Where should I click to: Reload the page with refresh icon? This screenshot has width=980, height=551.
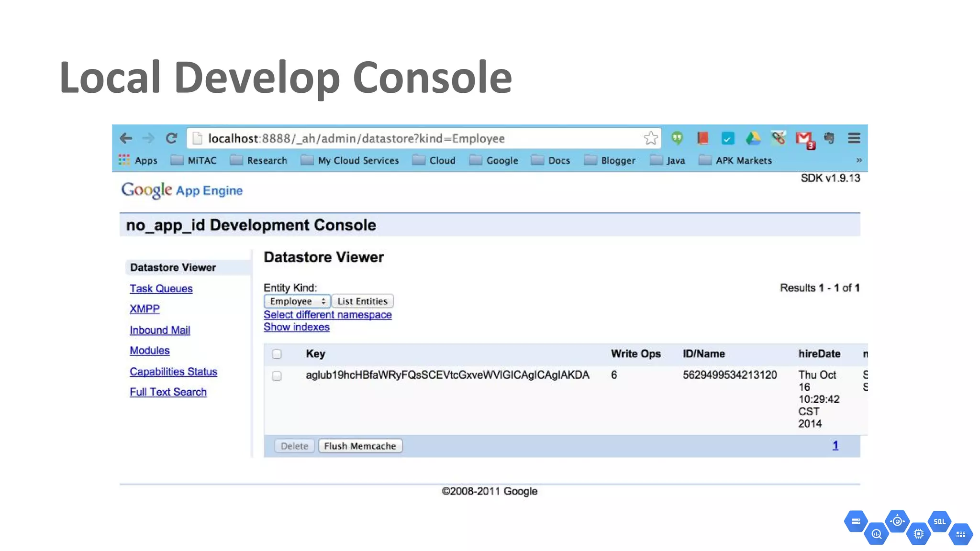[x=171, y=138]
